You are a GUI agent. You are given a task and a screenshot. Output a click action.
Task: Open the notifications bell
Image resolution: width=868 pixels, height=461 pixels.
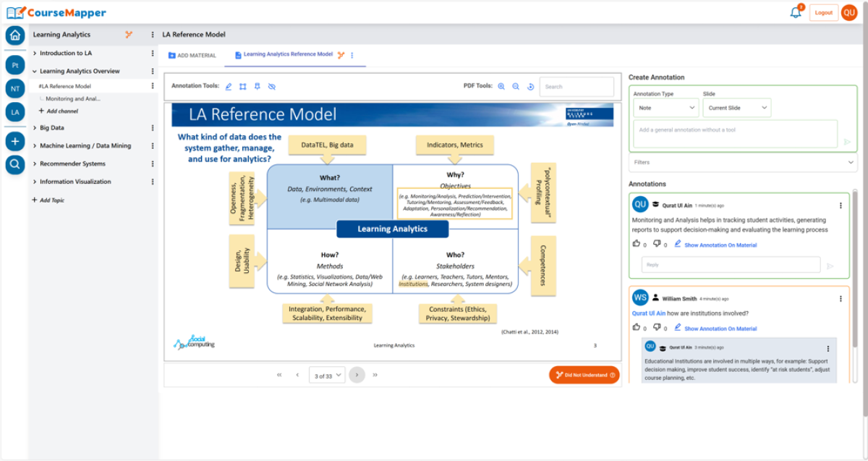[x=796, y=13]
